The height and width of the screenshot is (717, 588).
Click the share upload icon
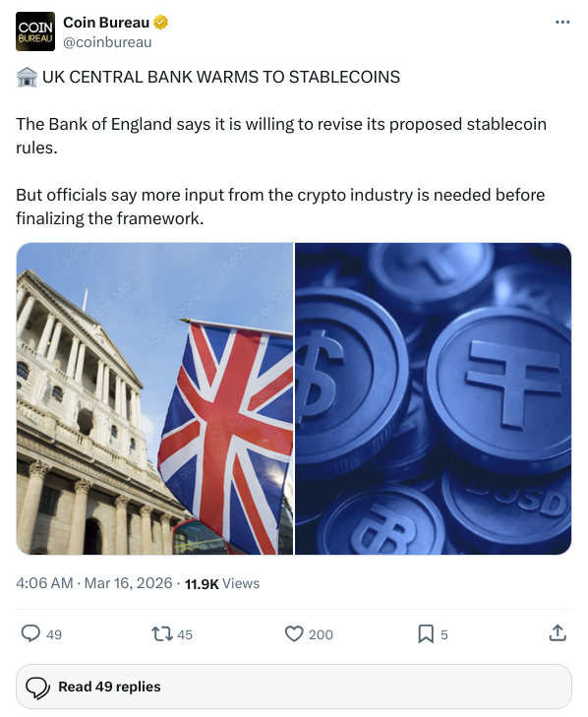(558, 633)
